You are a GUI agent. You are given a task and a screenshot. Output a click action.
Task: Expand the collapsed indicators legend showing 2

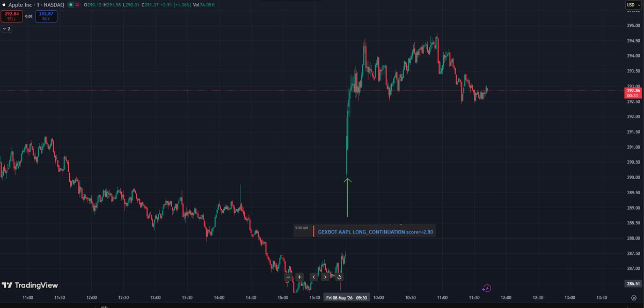coord(6,28)
